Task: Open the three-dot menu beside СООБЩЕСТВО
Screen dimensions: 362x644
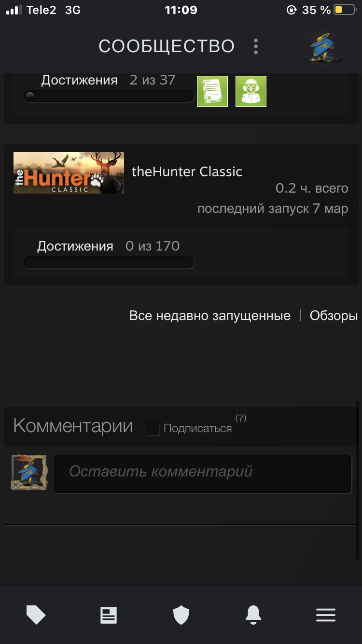Action: click(x=256, y=46)
